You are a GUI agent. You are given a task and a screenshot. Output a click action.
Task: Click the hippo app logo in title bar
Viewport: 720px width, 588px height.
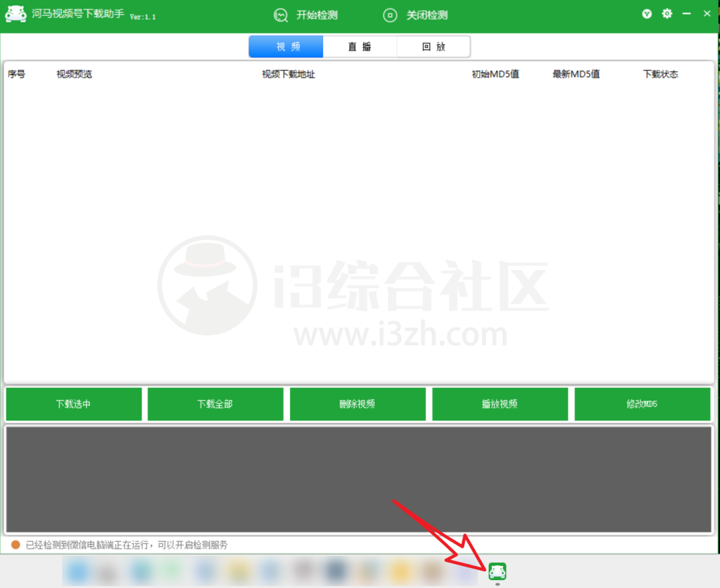click(15, 14)
